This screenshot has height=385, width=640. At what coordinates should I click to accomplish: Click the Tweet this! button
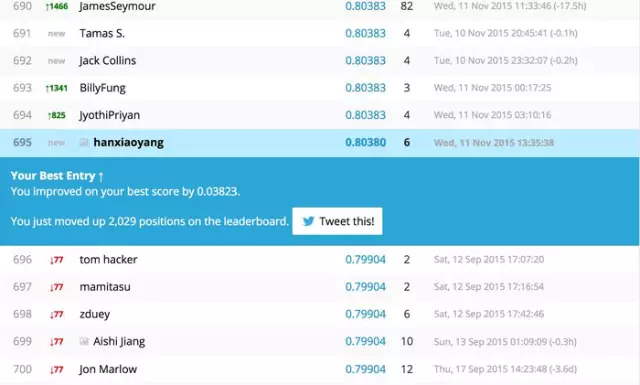tap(337, 221)
